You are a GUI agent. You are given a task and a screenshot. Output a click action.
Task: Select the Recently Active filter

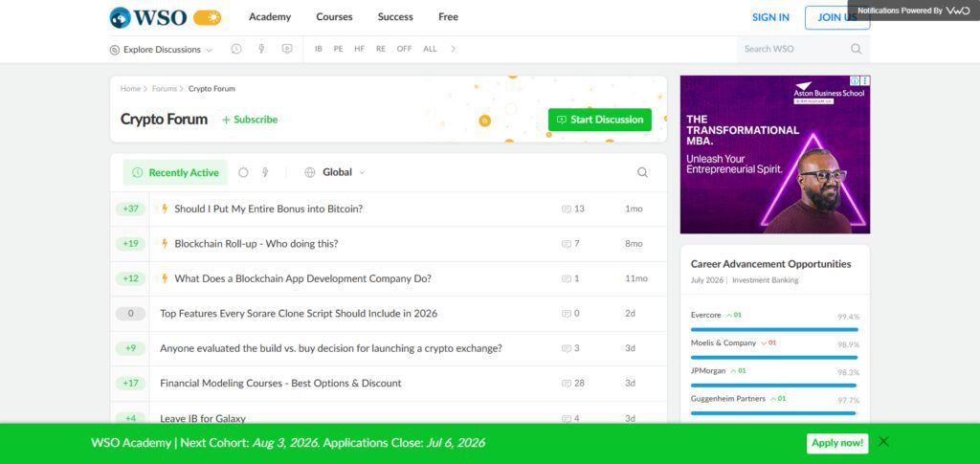175,172
